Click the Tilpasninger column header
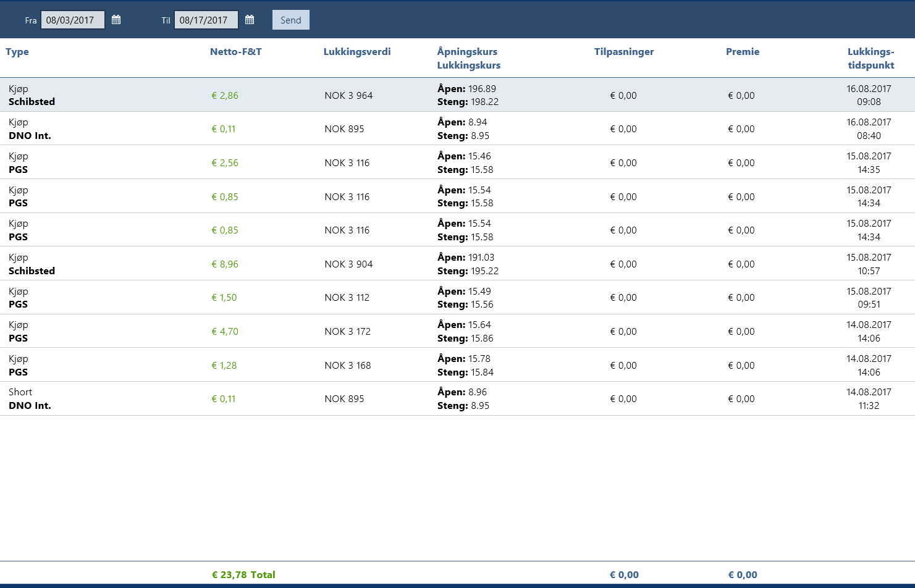This screenshot has height=588, width=915. pyautogui.click(x=624, y=52)
